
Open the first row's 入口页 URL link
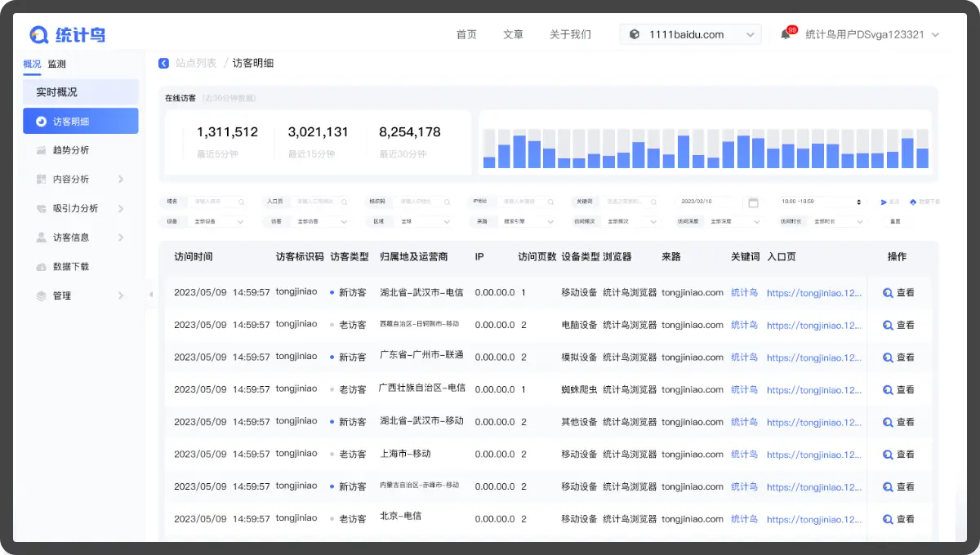[813, 292]
